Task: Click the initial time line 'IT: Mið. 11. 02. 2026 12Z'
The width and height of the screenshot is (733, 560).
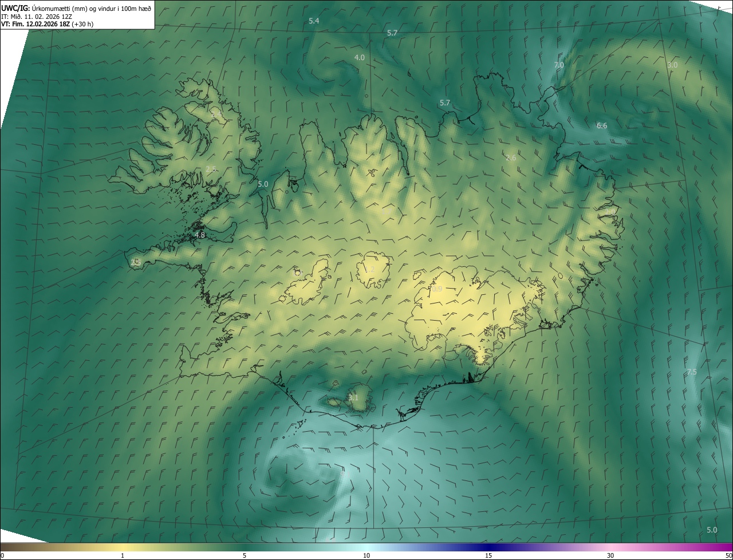Action: click(x=36, y=16)
